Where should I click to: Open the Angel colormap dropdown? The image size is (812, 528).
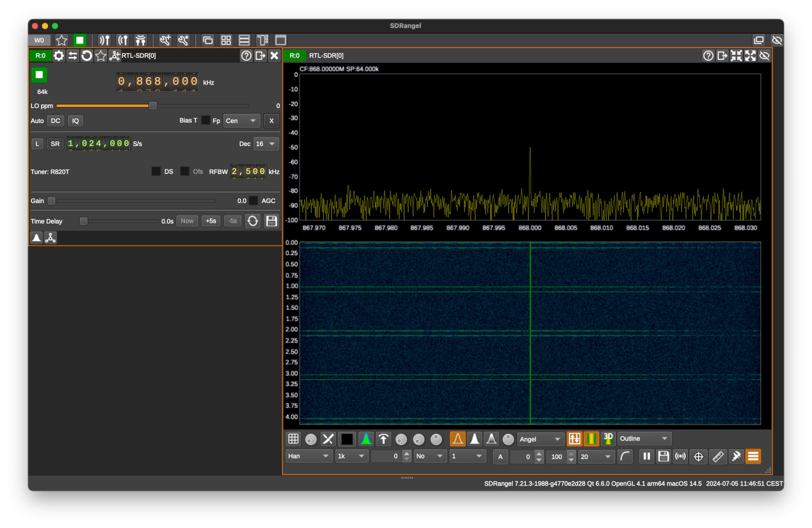pyautogui.click(x=540, y=438)
